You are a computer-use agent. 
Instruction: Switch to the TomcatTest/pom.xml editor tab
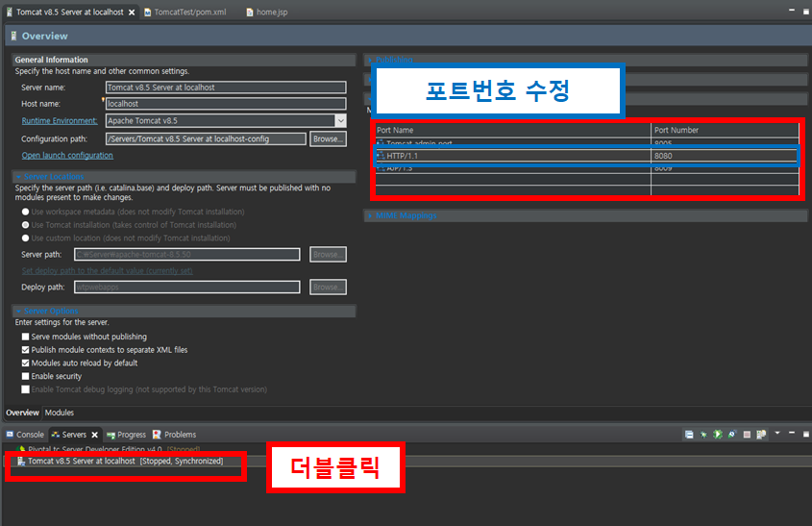pyautogui.click(x=185, y=12)
